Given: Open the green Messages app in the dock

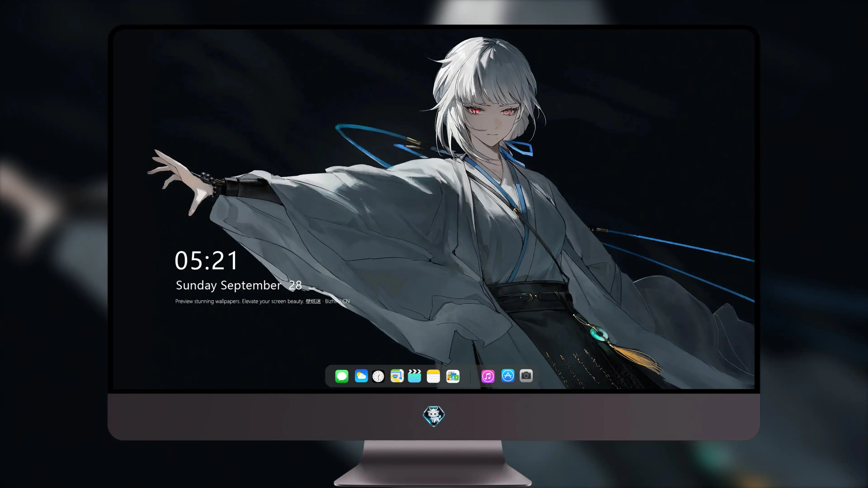Looking at the screenshot, I should (x=342, y=376).
